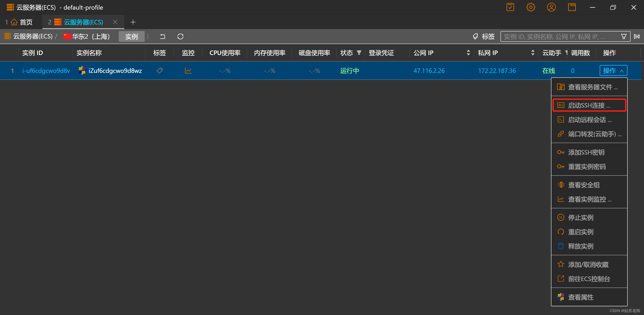Sort by 私网 IP column arrows
This screenshot has height=315, width=644.
532,53
